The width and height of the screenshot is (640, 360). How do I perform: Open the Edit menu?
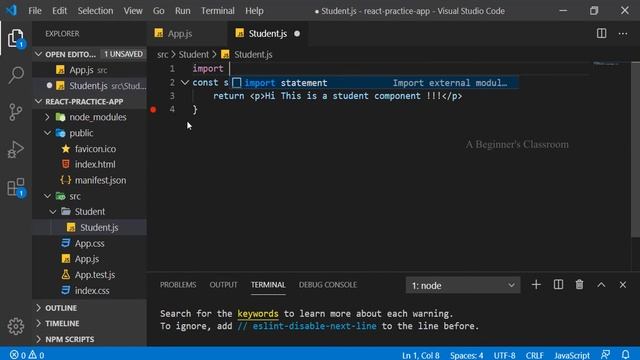coord(60,11)
